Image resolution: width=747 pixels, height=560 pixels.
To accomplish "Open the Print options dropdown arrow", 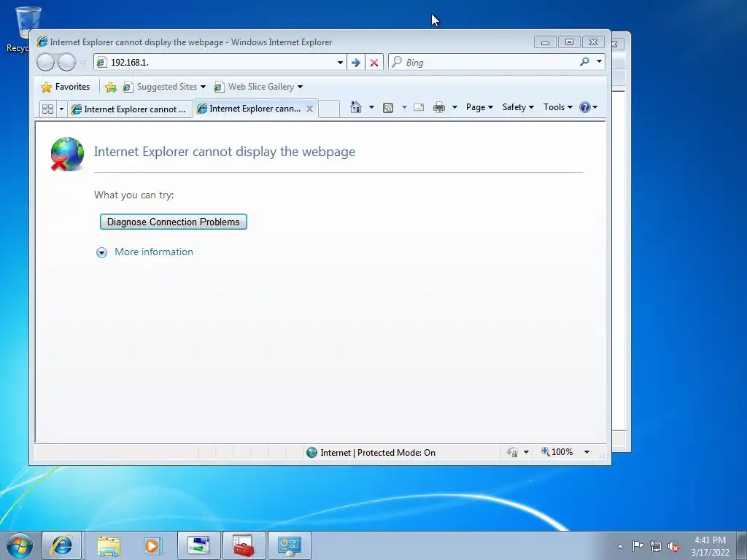I will coord(454,107).
